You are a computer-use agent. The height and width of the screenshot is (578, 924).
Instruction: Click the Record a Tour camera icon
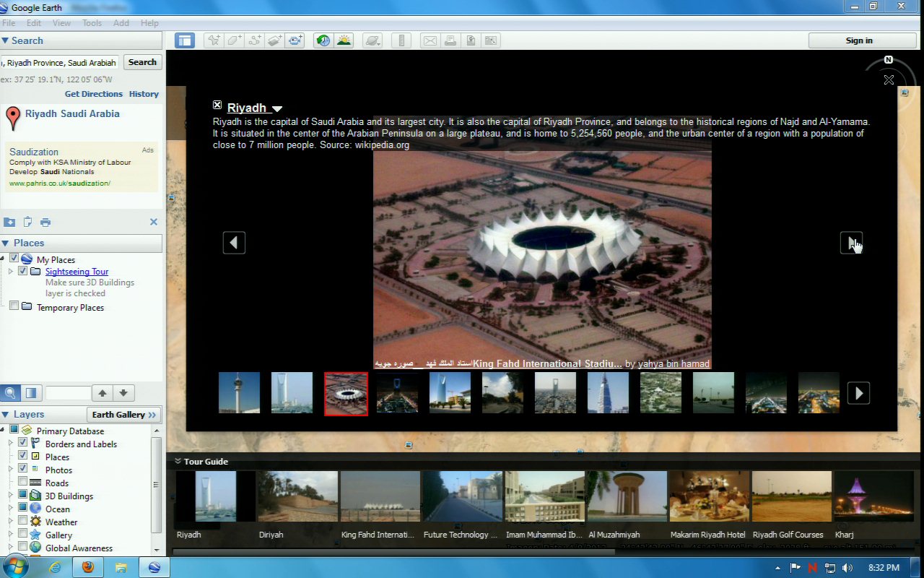click(295, 41)
